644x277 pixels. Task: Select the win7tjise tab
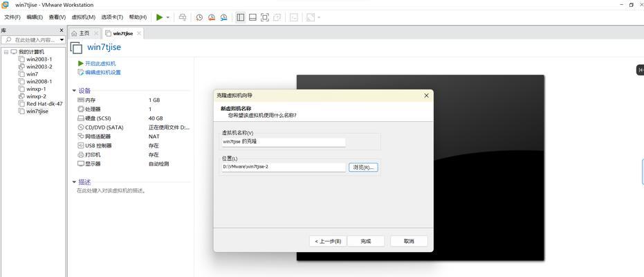(123, 33)
